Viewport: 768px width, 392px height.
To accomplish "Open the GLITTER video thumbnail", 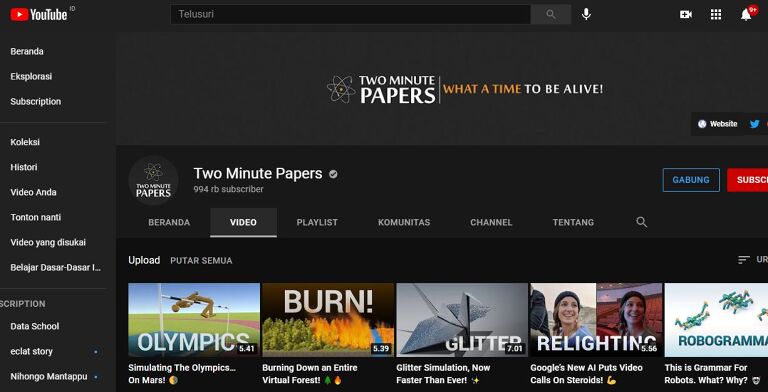I will tap(462, 319).
